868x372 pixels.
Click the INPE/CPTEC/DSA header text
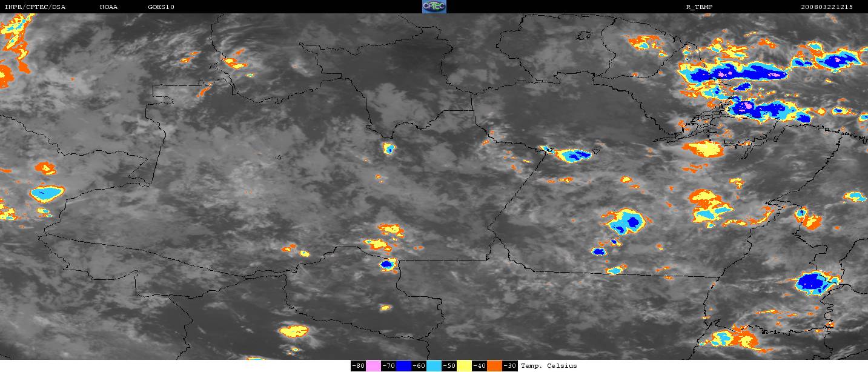point(35,7)
